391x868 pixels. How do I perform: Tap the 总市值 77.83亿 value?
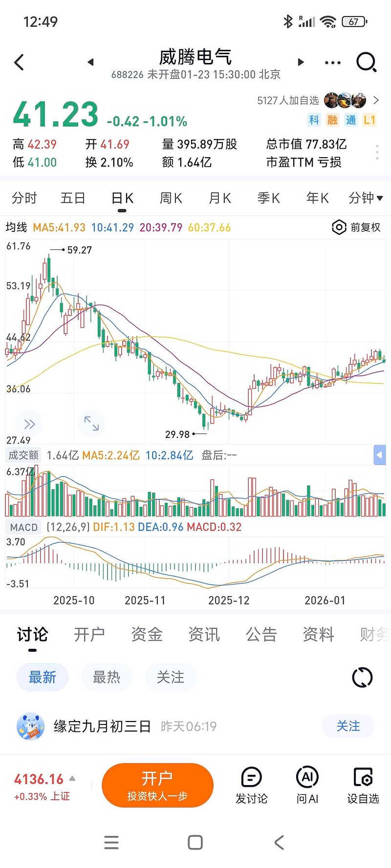(306, 144)
